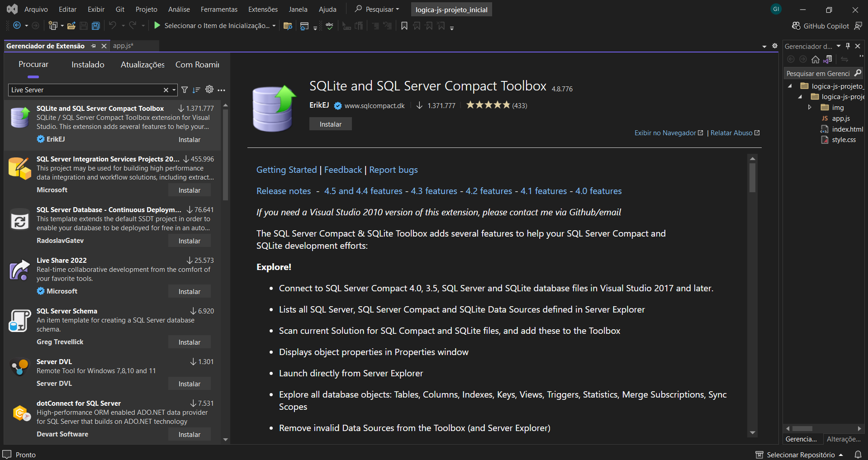Install Live Share 2022 extension

(189, 292)
